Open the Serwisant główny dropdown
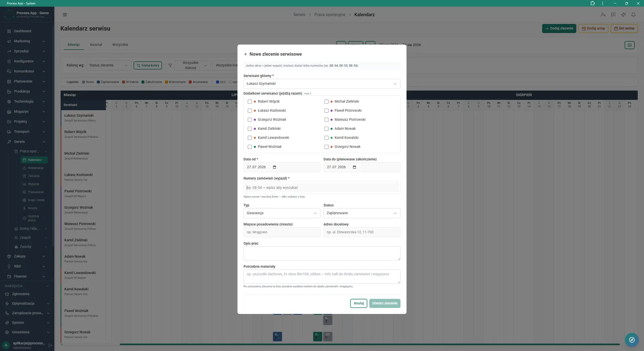644x351 pixels. 322,84
